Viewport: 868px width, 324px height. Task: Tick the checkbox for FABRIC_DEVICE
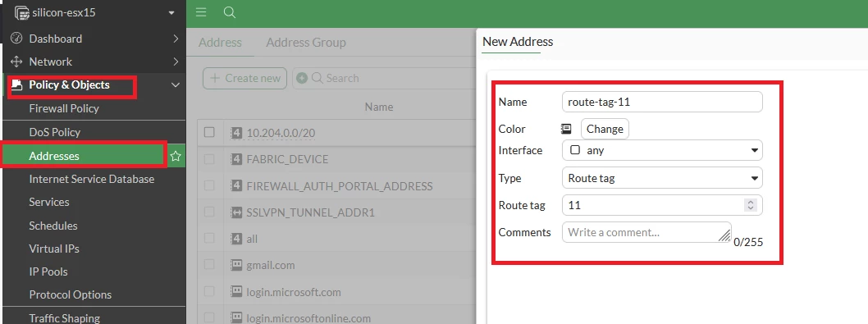click(x=209, y=159)
